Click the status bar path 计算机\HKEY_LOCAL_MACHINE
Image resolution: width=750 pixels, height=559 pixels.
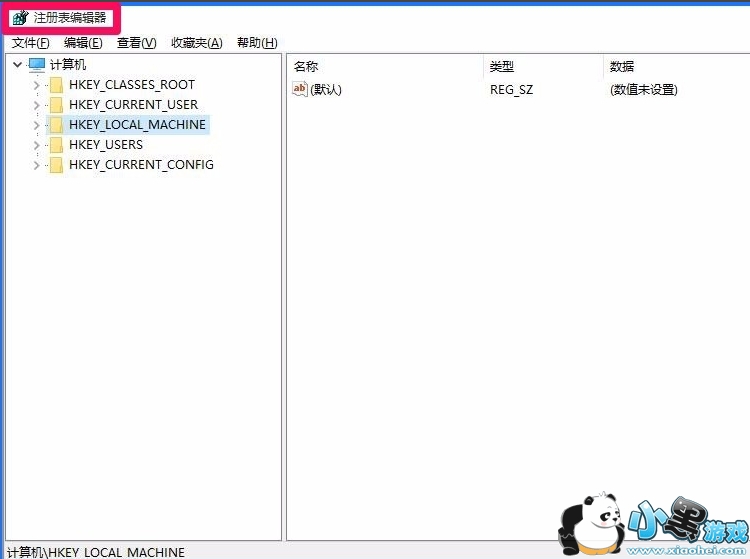(x=96, y=552)
